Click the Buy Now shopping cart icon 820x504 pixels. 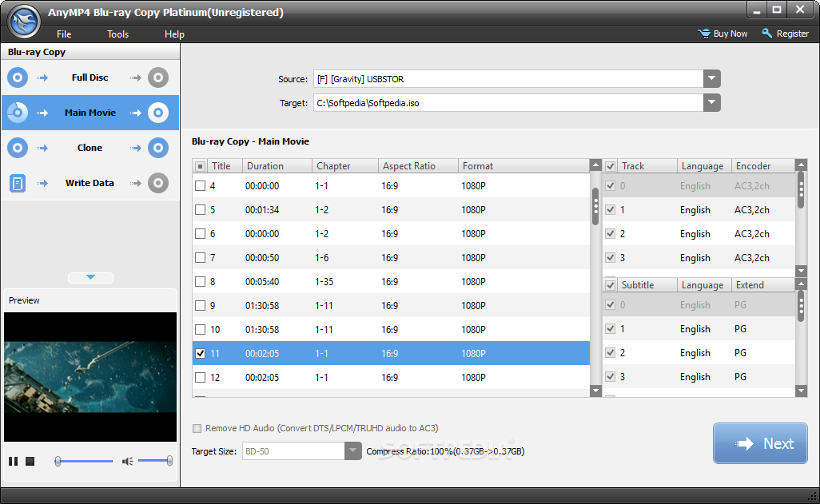click(704, 34)
